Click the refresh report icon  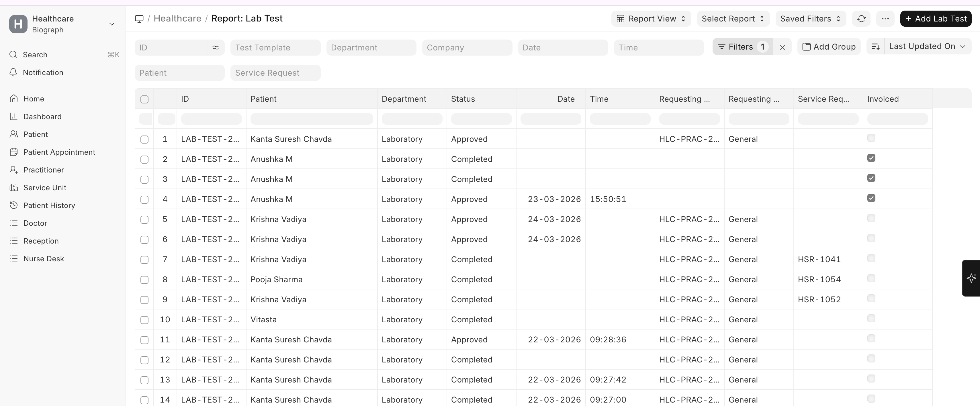point(861,19)
